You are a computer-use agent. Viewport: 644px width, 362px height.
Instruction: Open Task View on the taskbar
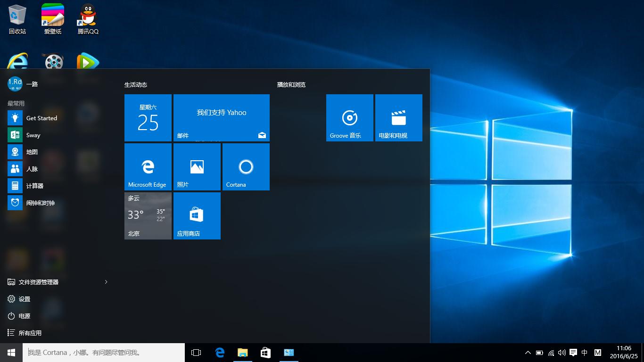(x=195, y=352)
